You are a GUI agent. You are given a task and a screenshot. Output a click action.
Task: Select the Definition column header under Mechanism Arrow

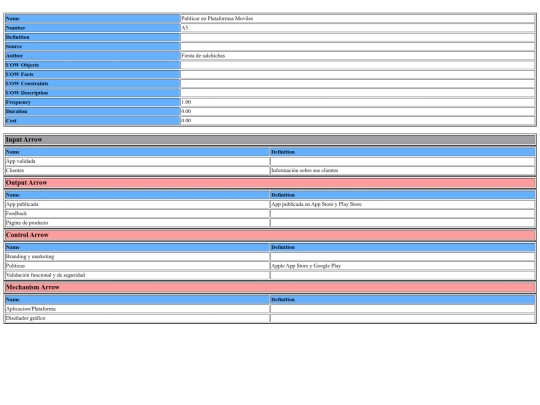point(403,300)
